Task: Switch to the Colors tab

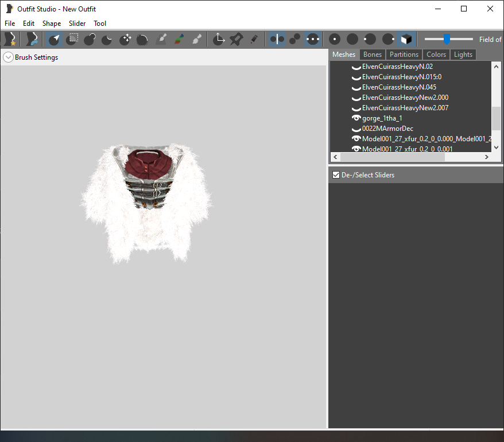Action: pyautogui.click(x=436, y=55)
